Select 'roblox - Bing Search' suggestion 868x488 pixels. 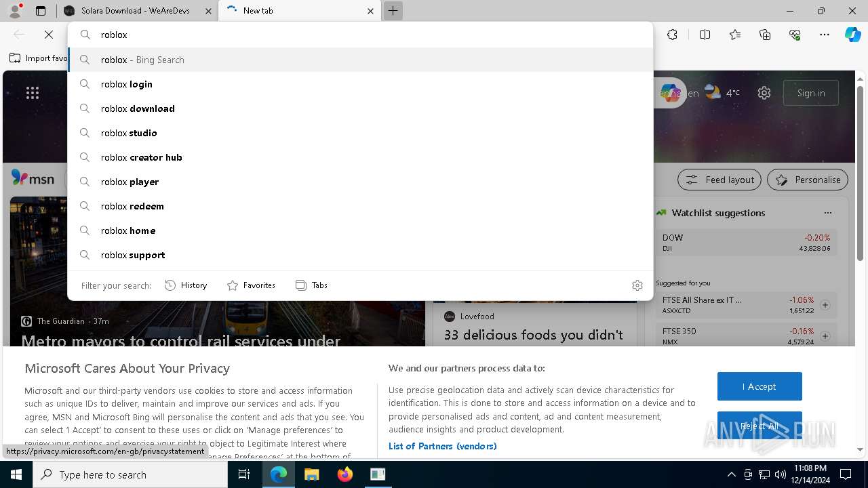[x=360, y=60]
